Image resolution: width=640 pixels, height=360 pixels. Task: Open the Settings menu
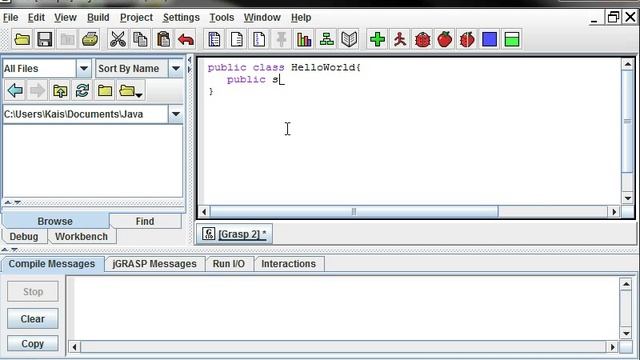pos(181,18)
